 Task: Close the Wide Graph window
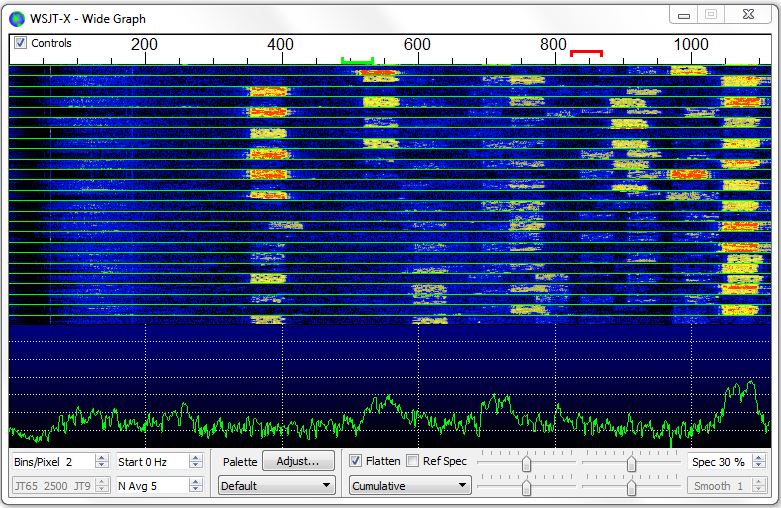tap(749, 14)
